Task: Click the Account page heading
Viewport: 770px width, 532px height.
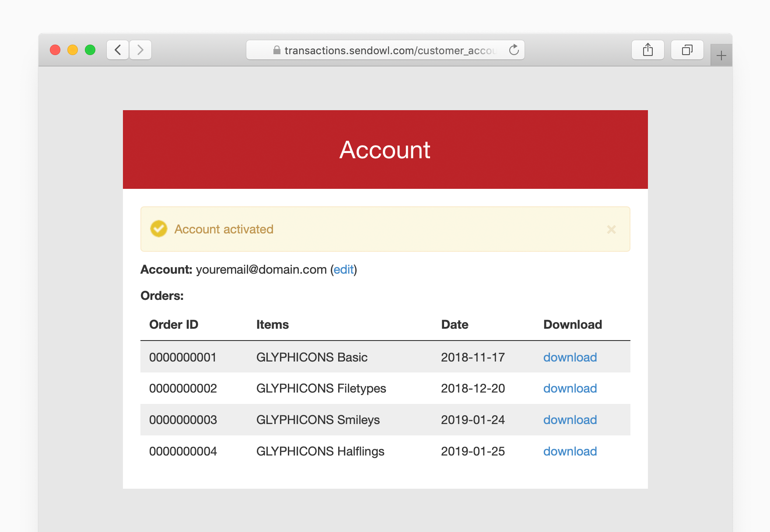Action: click(385, 150)
